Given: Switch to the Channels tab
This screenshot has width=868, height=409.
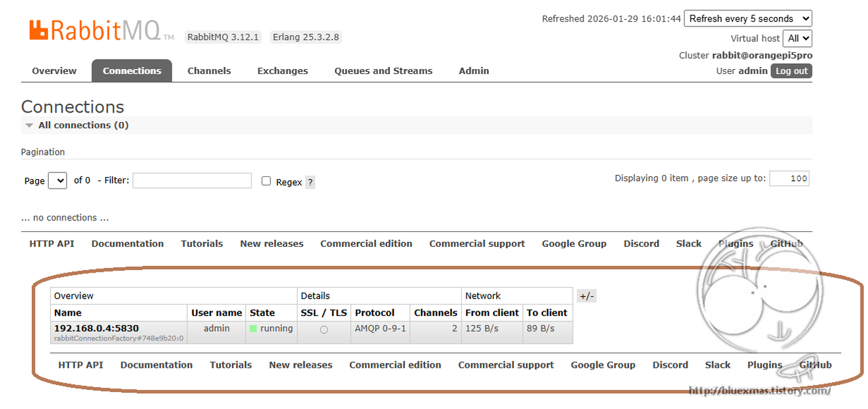Looking at the screenshot, I should [209, 71].
